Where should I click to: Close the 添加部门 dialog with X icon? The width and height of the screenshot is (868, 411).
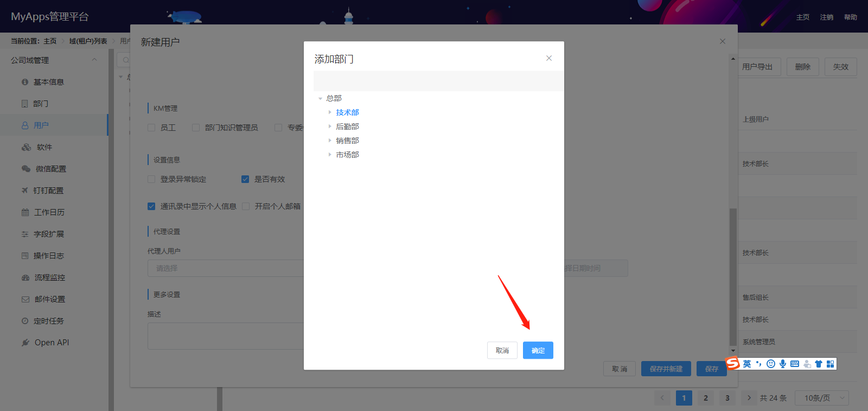549,58
